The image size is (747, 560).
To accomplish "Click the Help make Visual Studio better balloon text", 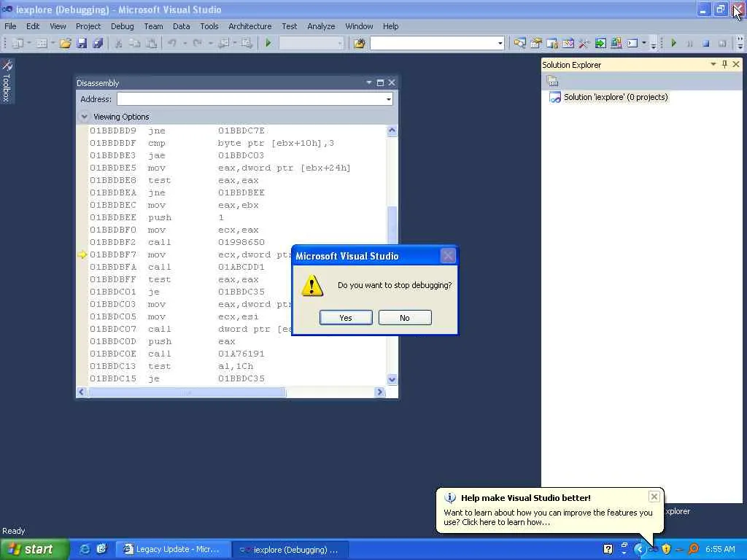I will 548,517.
